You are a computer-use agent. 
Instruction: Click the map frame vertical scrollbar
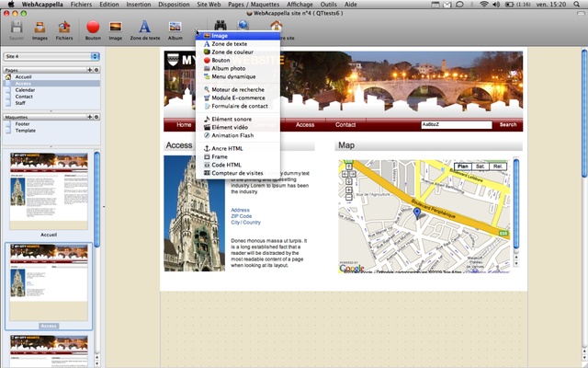point(516,213)
